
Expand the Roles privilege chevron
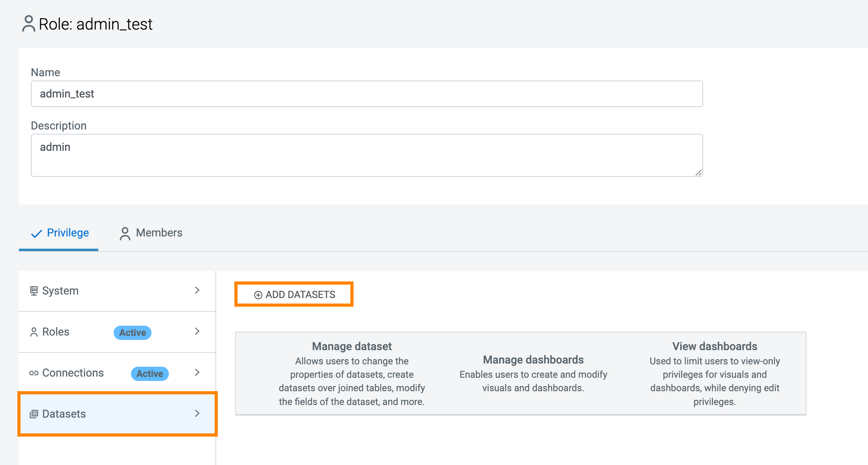pos(197,331)
